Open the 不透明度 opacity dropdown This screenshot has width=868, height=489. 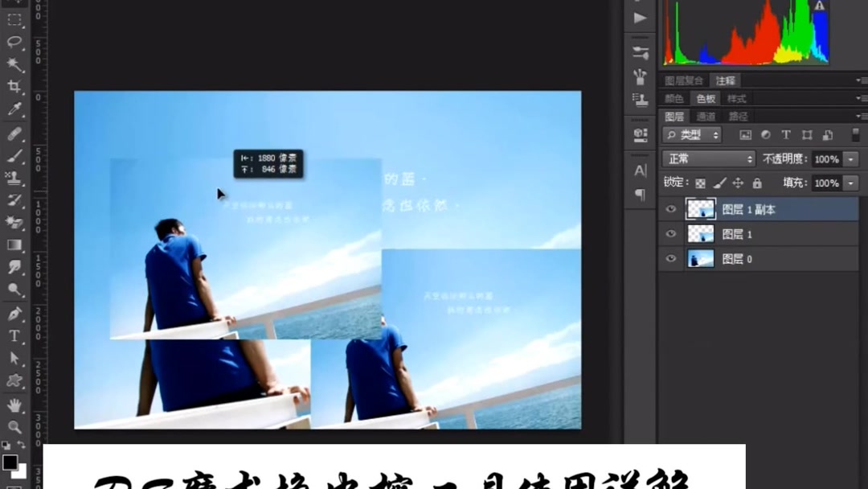tap(850, 158)
